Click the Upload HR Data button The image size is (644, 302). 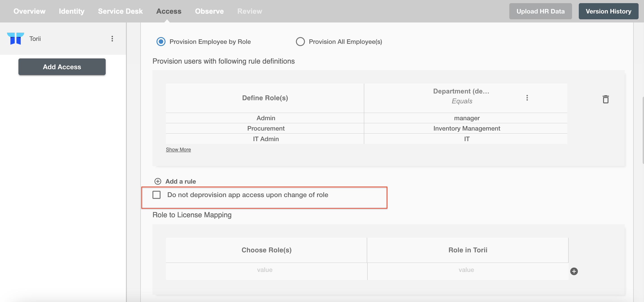click(x=541, y=11)
